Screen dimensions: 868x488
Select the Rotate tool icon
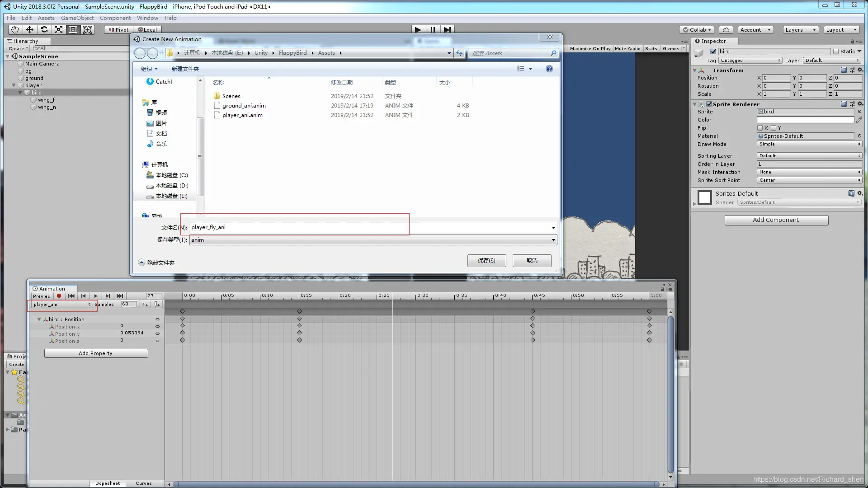pos(44,30)
